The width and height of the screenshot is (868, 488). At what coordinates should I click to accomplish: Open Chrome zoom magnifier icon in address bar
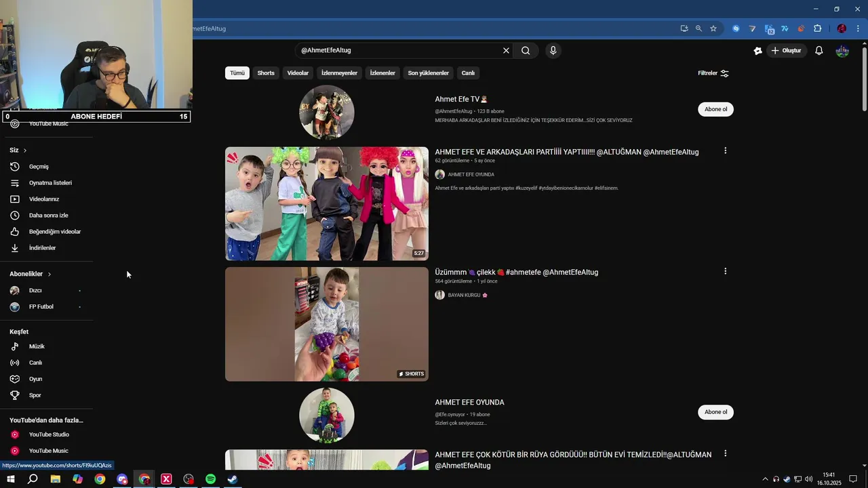coord(698,28)
